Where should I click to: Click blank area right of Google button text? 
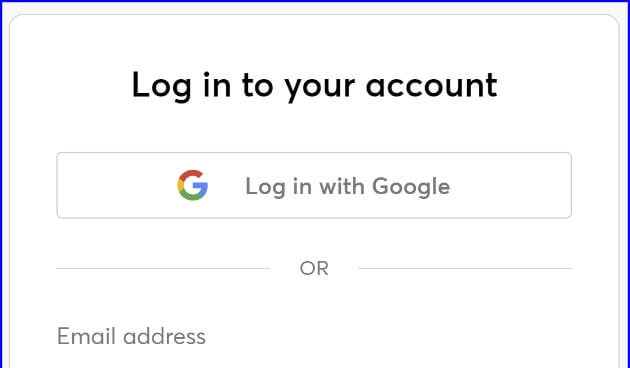510,185
